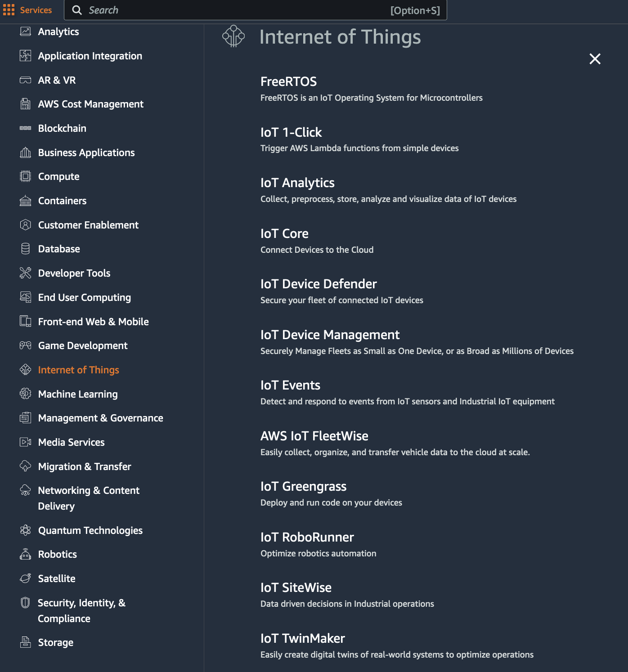Screen dimensions: 628x672
Task: Click the Analytics category icon
Action: (x=26, y=31)
